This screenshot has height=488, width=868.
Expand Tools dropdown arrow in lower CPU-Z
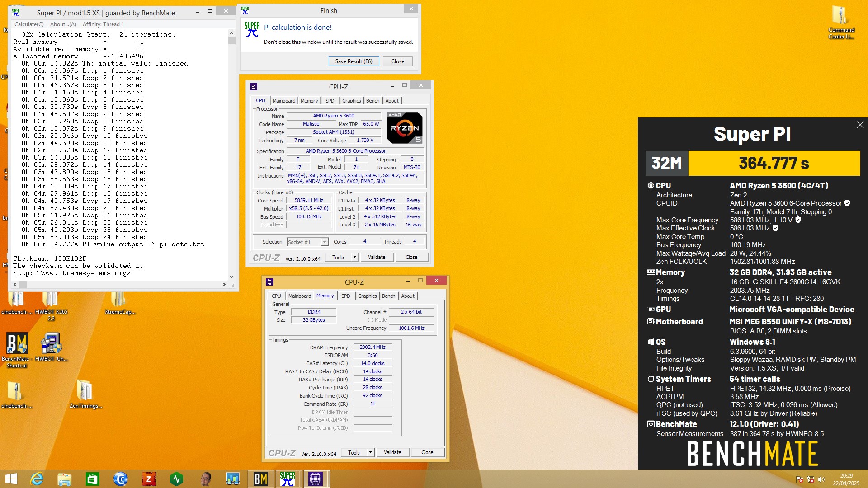(x=370, y=452)
